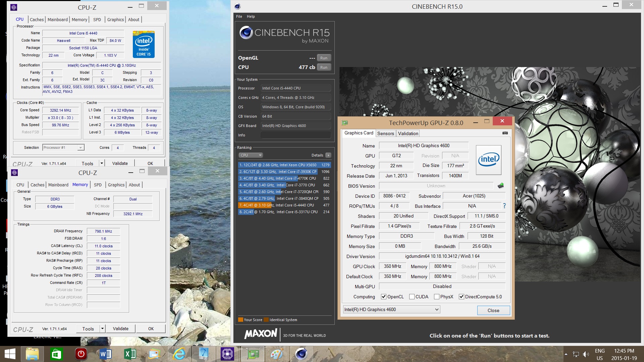Select the Core i5-4440 ranking entry
Viewport: 644px width, 362px height.
284,205
